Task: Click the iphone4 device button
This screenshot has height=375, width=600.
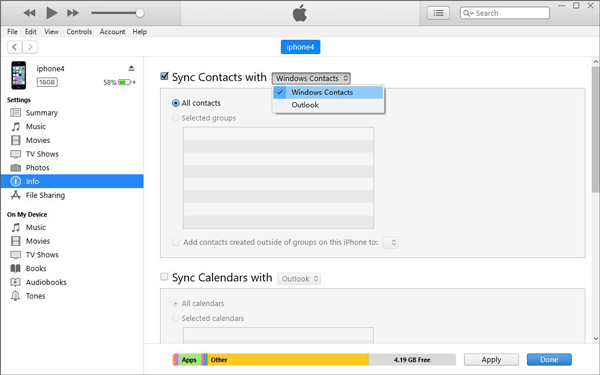Action: point(300,47)
